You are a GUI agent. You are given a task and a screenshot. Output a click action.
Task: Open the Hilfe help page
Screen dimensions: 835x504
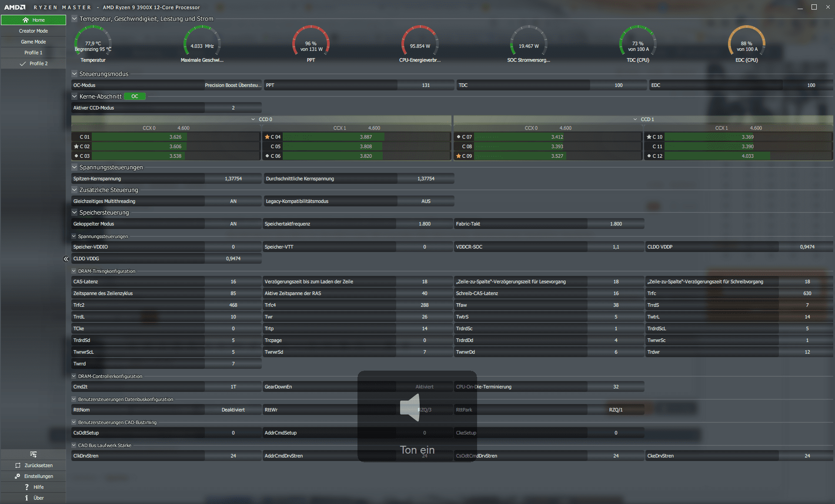[x=33, y=487]
